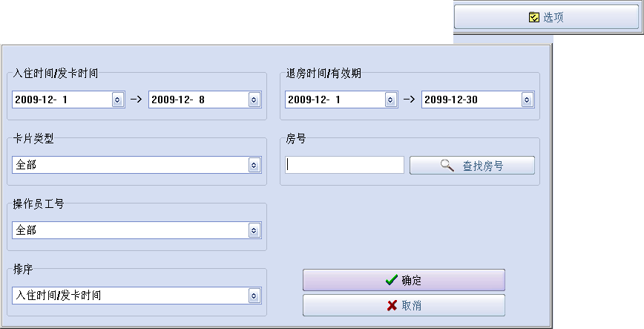This screenshot has height=329, width=644.
Task: Open the 退房时间 start date picker arrow
Action: [x=390, y=100]
